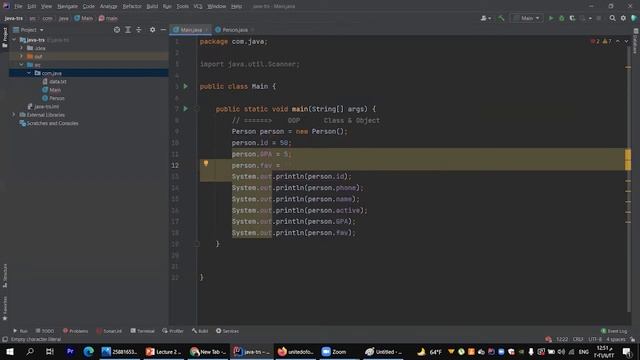Screen dimensions: 640x360
Task: Click run gutter icon beside class Main
Action: [x=186, y=86]
